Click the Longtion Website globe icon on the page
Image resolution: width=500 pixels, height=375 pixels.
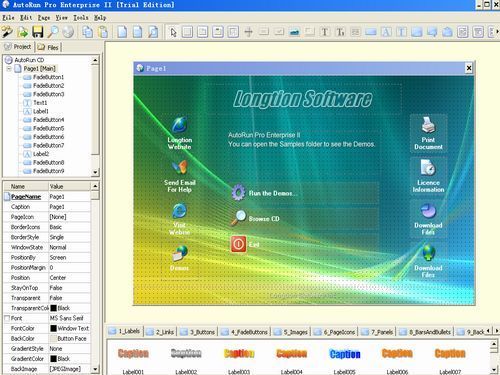point(180,125)
